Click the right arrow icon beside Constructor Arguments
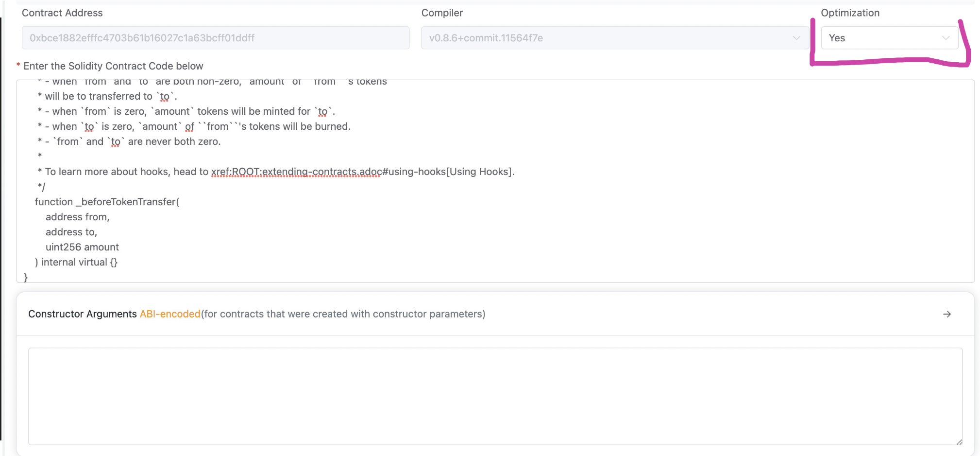Viewport: 980px width, 456px height. 946,314
